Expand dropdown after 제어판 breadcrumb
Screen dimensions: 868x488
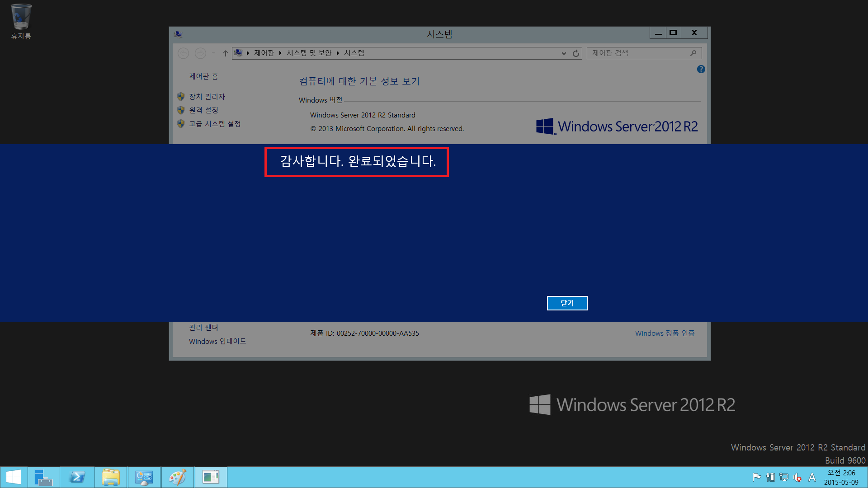click(280, 53)
